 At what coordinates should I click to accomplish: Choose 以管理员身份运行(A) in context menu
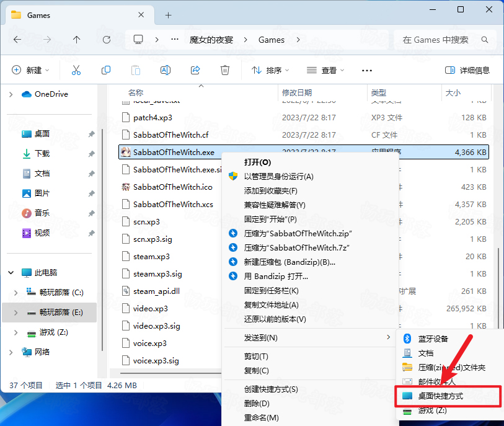[x=279, y=177]
